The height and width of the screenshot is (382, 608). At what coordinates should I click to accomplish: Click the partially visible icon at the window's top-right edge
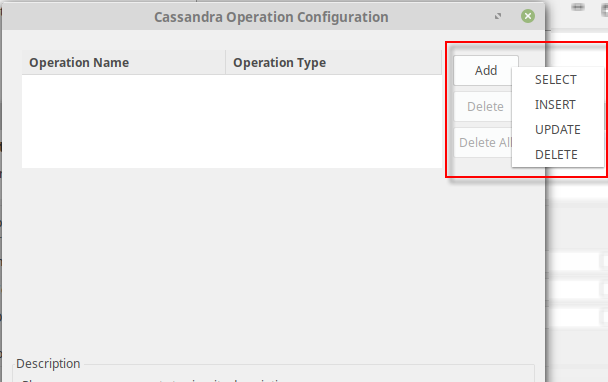[x=605, y=10]
